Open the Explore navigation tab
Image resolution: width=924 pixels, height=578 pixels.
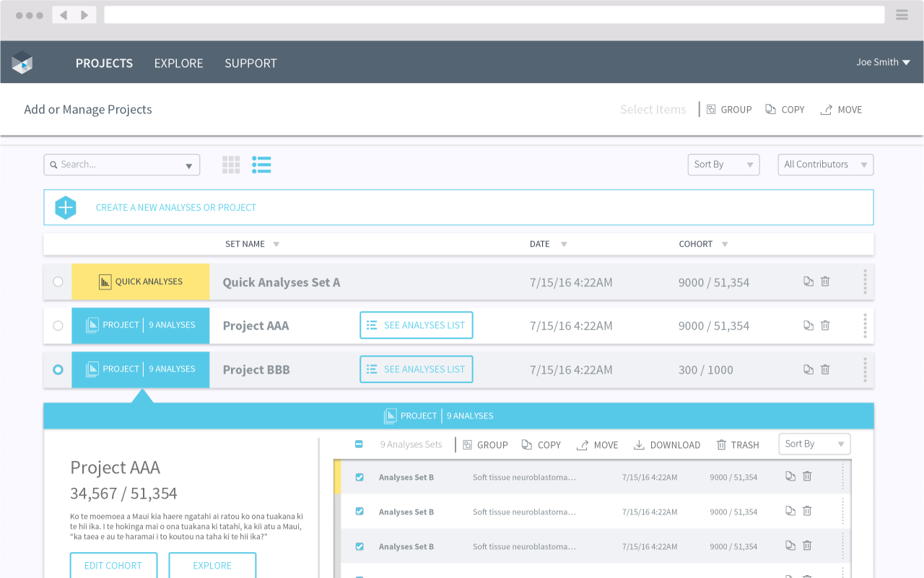[178, 64]
